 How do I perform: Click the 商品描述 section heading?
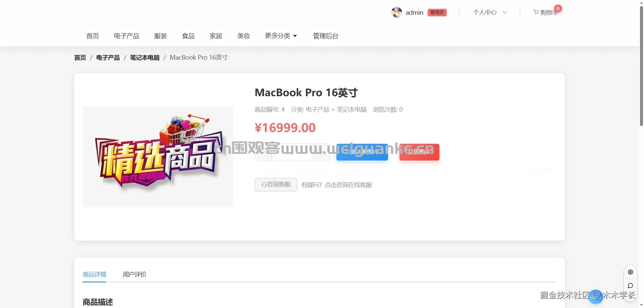98,302
